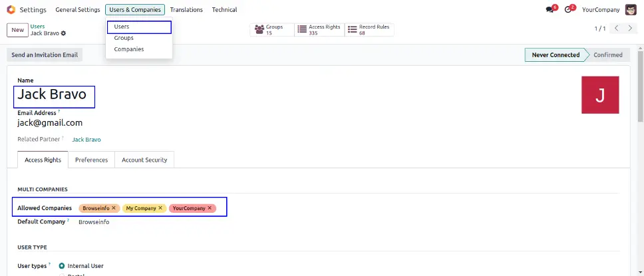Open the gear actions menu beside Jack Bravo
This screenshot has width=644, height=276.
pos(63,33)
